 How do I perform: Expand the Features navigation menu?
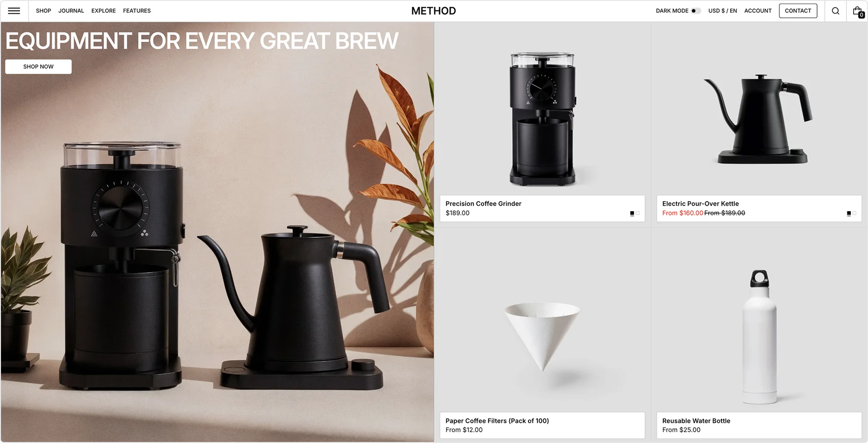click(137, 11)
